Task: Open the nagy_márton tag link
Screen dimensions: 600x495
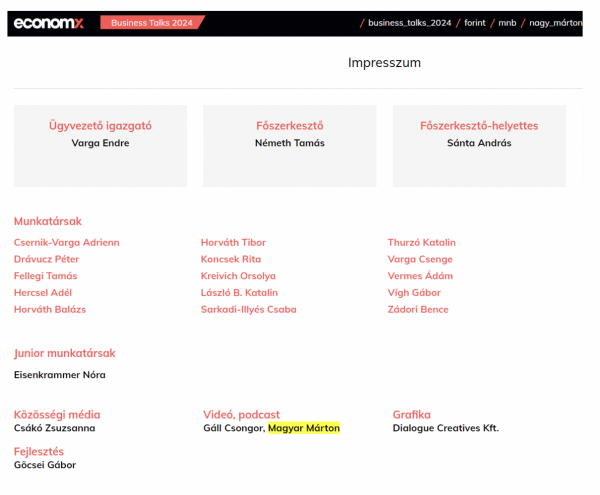Action: (556, 23)
